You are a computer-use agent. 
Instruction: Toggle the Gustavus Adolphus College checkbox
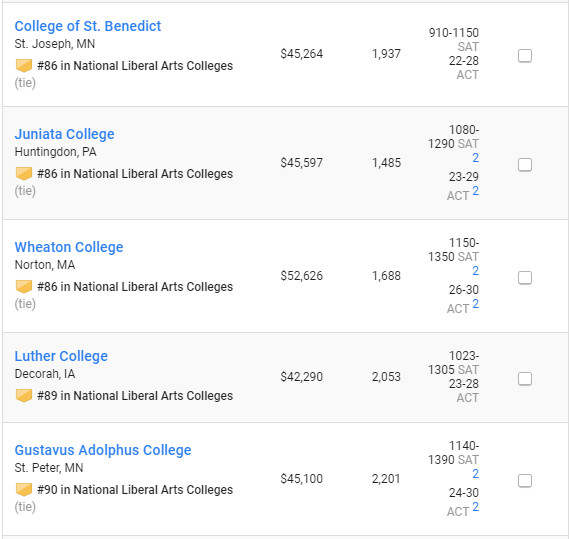pyautogui.click(x=525, y=480)
